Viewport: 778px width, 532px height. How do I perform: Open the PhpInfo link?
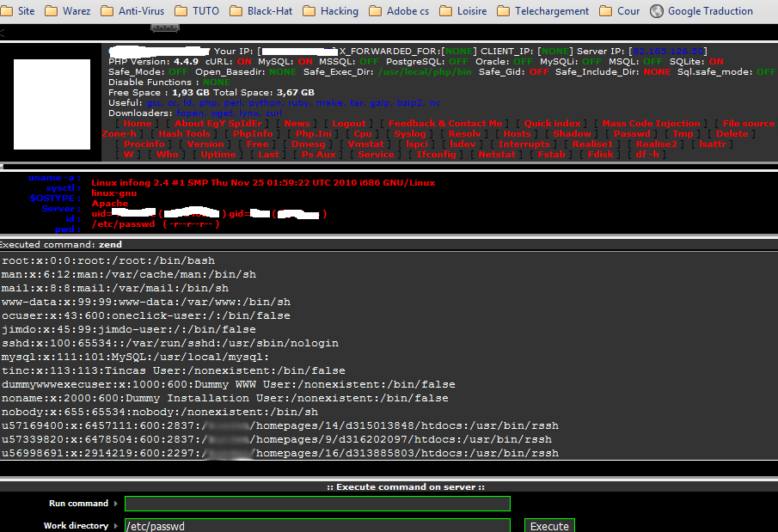pyautogui.click(x=253, y=134)
